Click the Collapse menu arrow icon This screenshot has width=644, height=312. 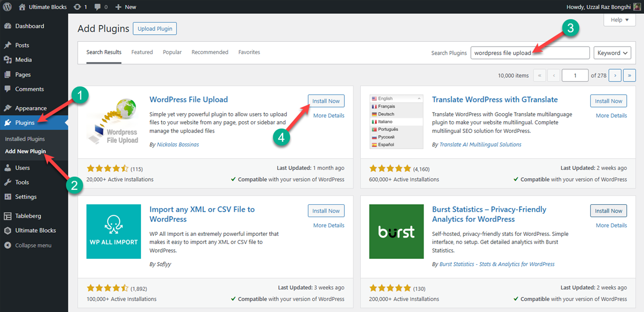tap(8, 245)
